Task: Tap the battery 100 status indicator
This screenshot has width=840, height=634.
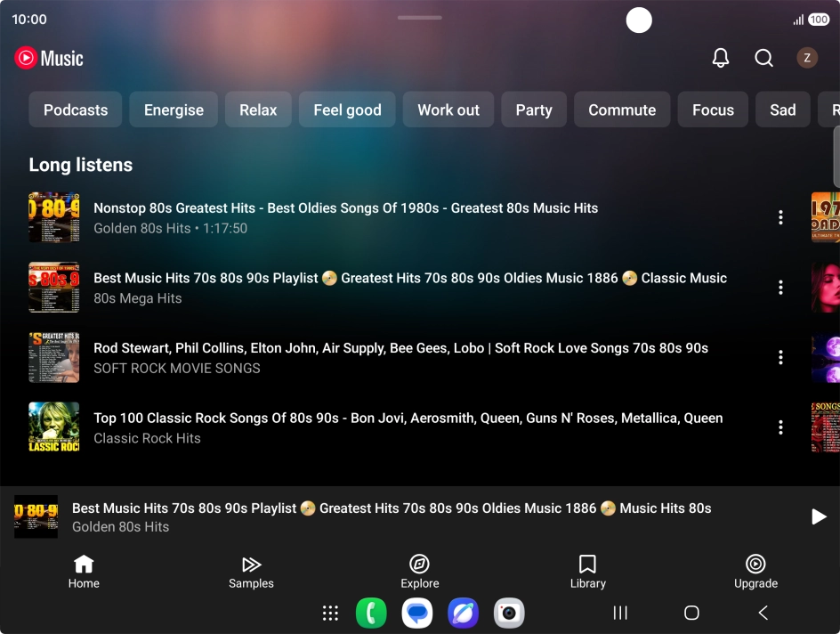Action: pyautogui.click(x=819, y=20)
